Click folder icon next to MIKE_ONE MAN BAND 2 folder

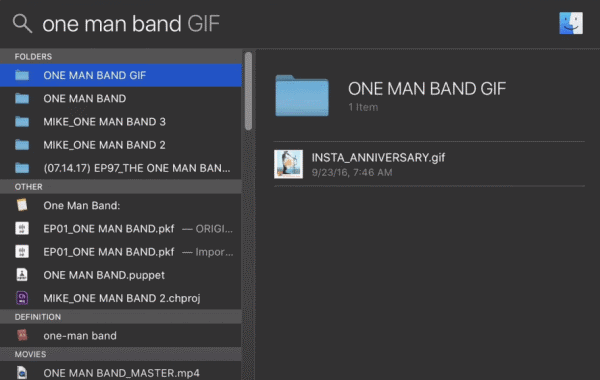pos(22,145)
